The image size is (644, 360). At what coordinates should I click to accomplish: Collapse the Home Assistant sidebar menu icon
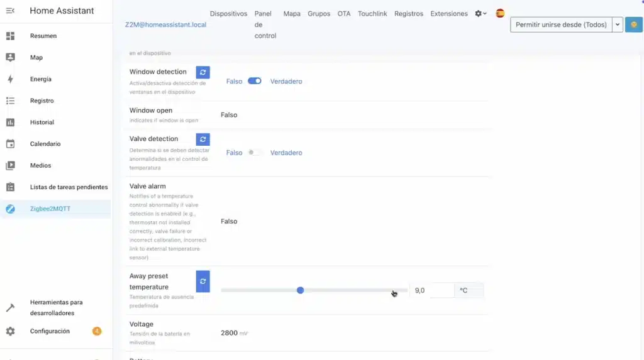coord(10,11)
